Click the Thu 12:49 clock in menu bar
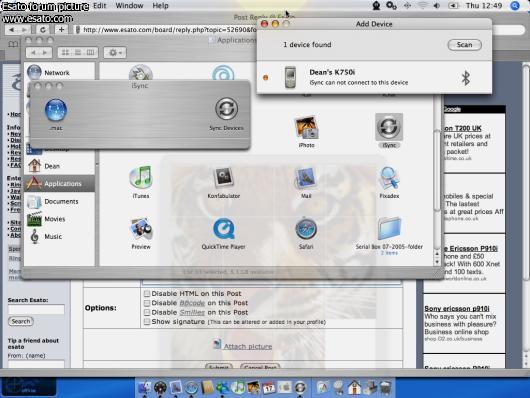The width and height of the screenshot is (530, 398). (484, 6)
